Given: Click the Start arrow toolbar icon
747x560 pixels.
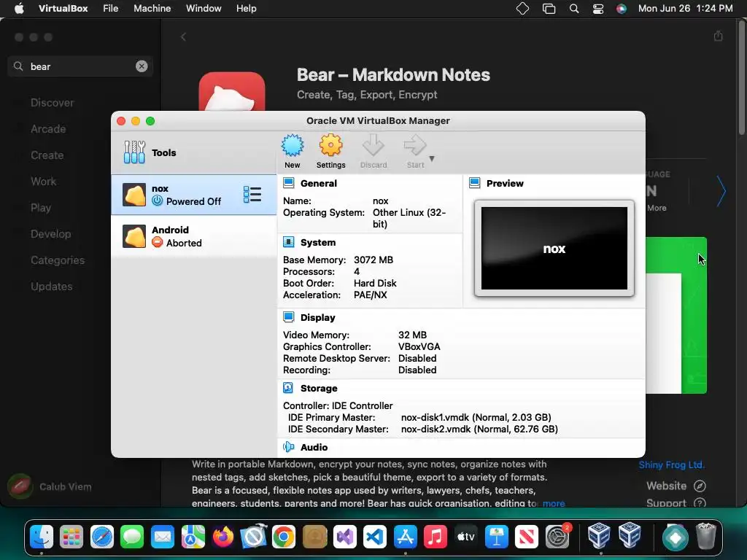Looking at the screenshot, I should pos(415,152).
